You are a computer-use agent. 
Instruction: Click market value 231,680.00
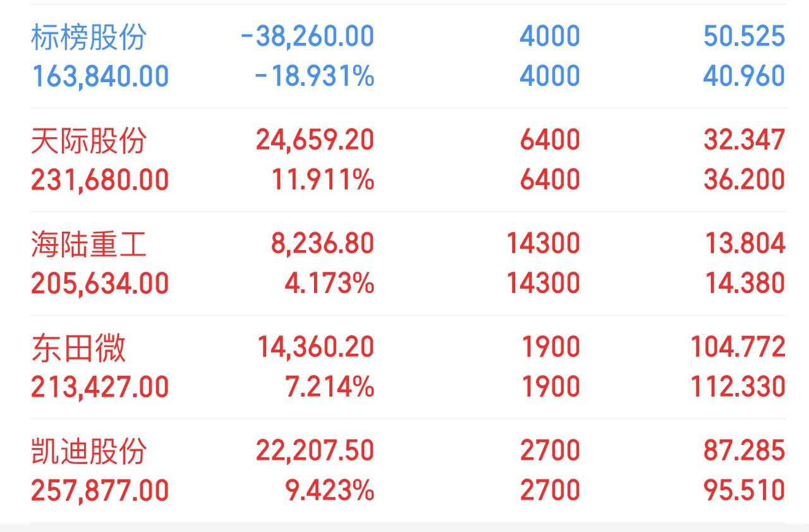click(x=100, y=181)
